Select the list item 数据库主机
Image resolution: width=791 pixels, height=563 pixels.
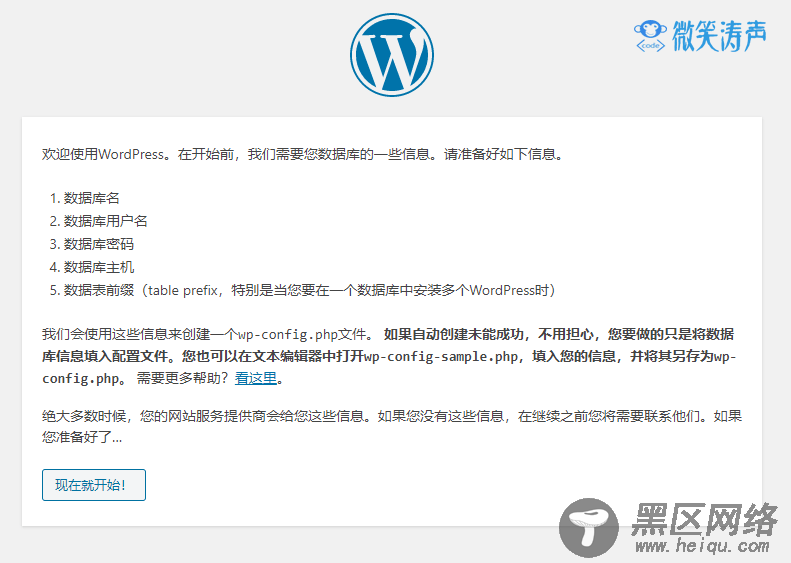pos(99,267)
